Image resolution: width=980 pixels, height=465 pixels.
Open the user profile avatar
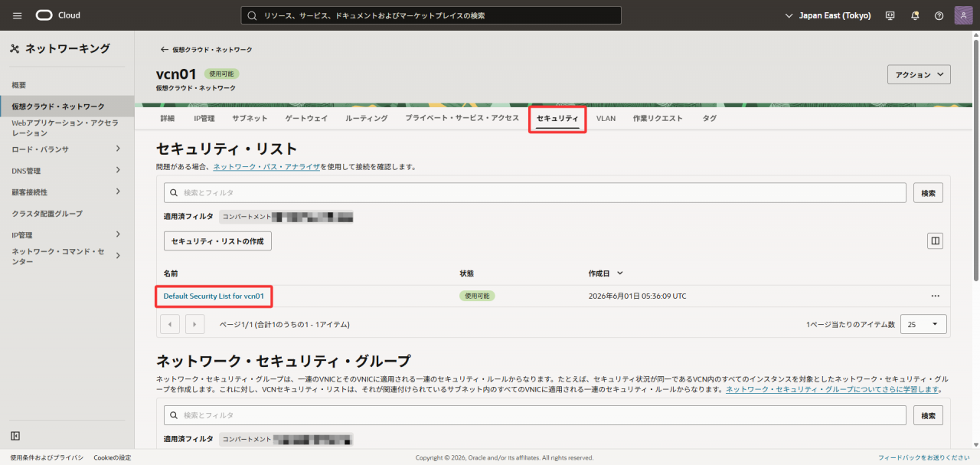tap(963, 15)
